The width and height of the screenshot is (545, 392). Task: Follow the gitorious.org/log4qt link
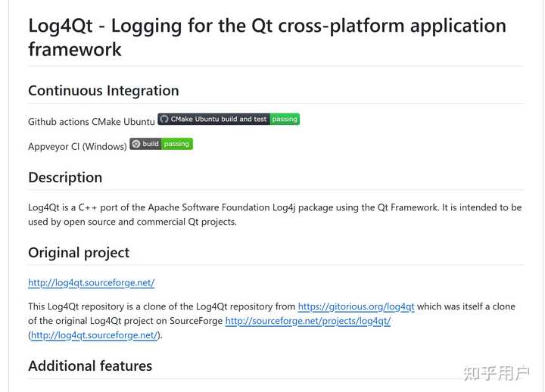pyautogui.click(x=357, y=306)
